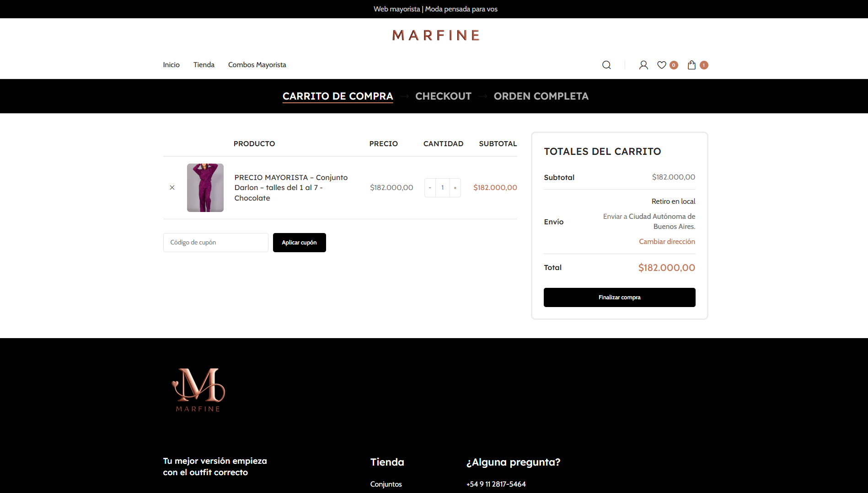Go to the CHECKOUT step
The image size is (868, 493).
[x=443, y=96]
